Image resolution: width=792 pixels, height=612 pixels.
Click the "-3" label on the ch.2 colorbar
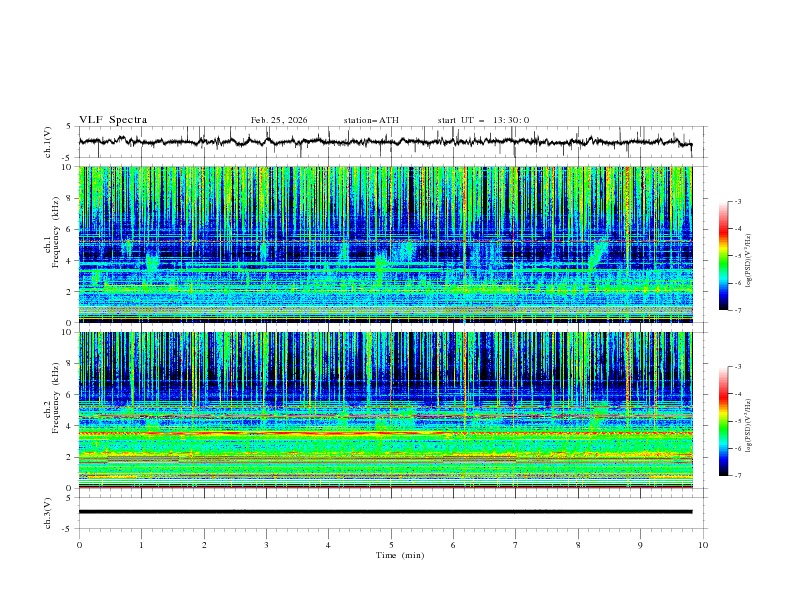coord(737,367)
